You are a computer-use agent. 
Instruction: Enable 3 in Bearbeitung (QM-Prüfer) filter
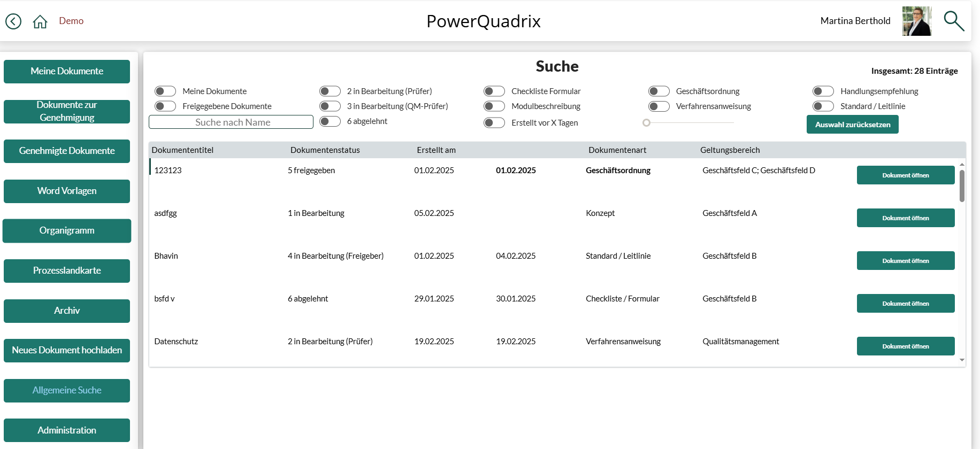pos(330,106)
